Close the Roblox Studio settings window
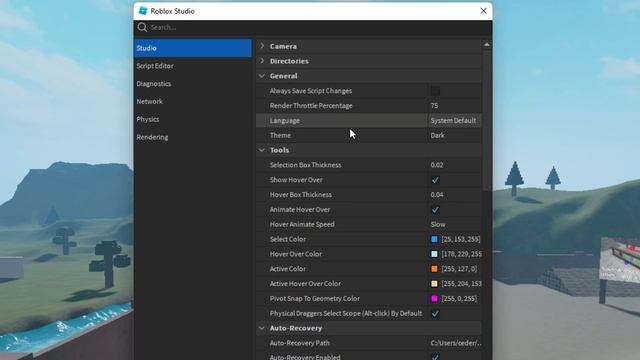The height and width of the screenshot is (360, 640). [x=483, y=11]
